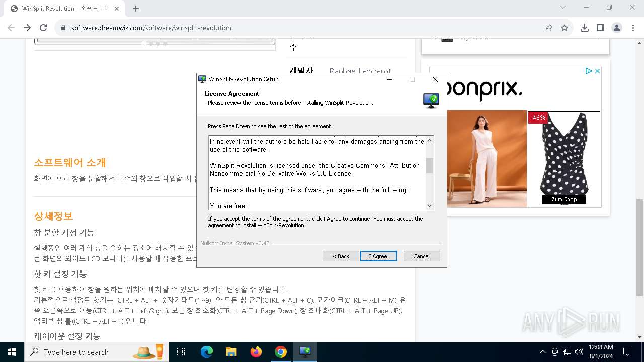Close the WinSplit-Revolution Setup dialog
The width and height of the screenshot is (644, 362).
coord(435,79)
